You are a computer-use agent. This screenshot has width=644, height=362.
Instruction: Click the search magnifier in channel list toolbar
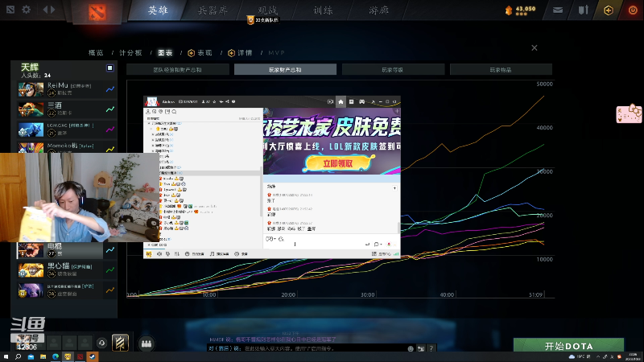click(174, 112)
